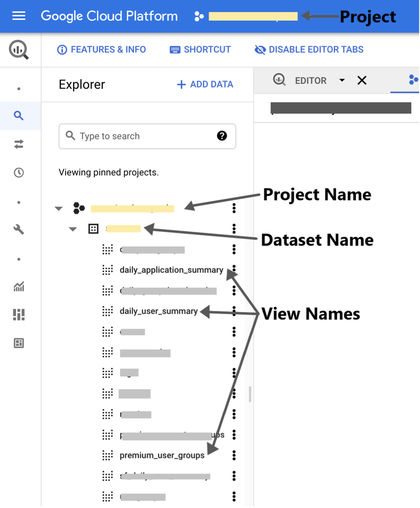Click the Explorer panel scrollbar thumb
This screenshot has height=508, width=420.
250,394
